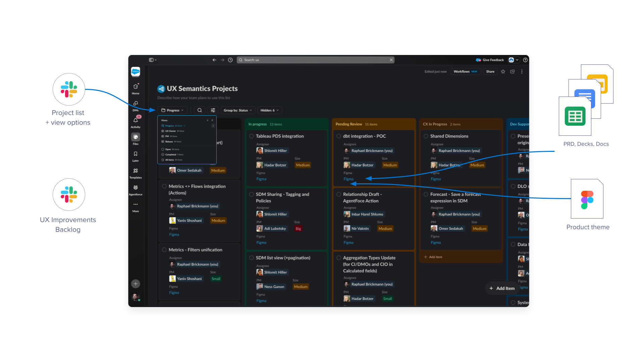Open Home in the Slack sidebar
This screenshot has height=362, width=644.
[136, 89]
